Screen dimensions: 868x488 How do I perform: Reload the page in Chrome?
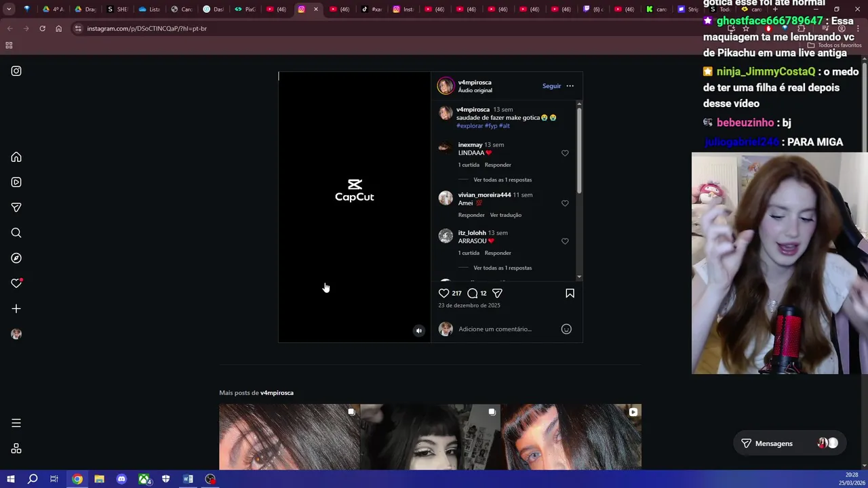pyautogui.click(x=42, y=28)
